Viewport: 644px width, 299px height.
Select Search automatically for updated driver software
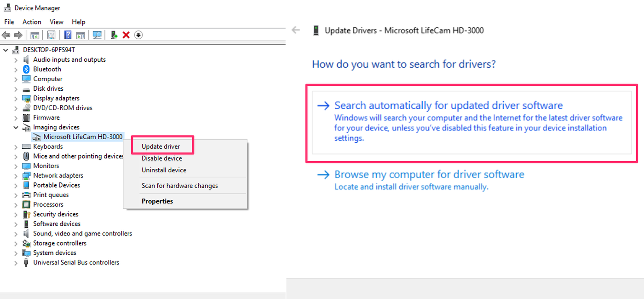(448, 105)
